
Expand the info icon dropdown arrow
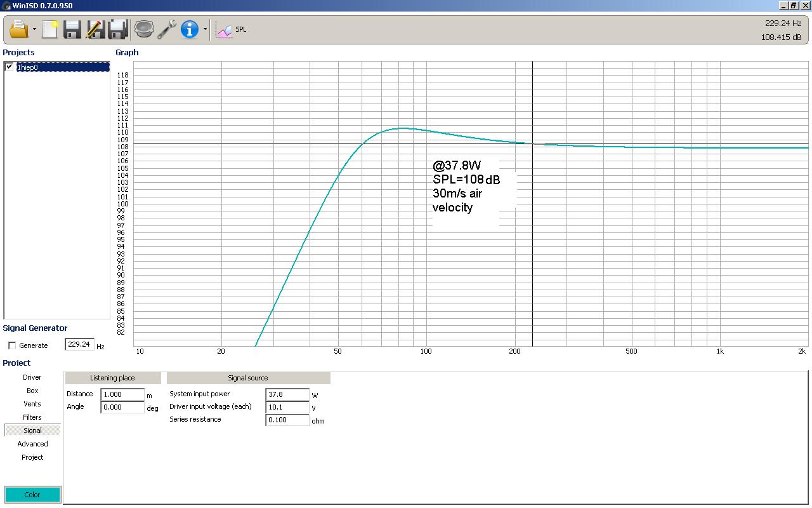(x=205, y=30)
